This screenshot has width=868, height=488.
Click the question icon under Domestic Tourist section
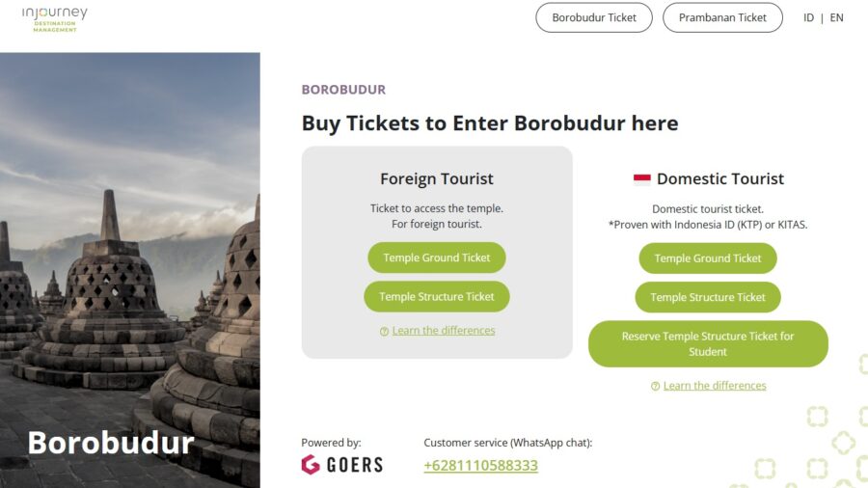click(655, 386)
